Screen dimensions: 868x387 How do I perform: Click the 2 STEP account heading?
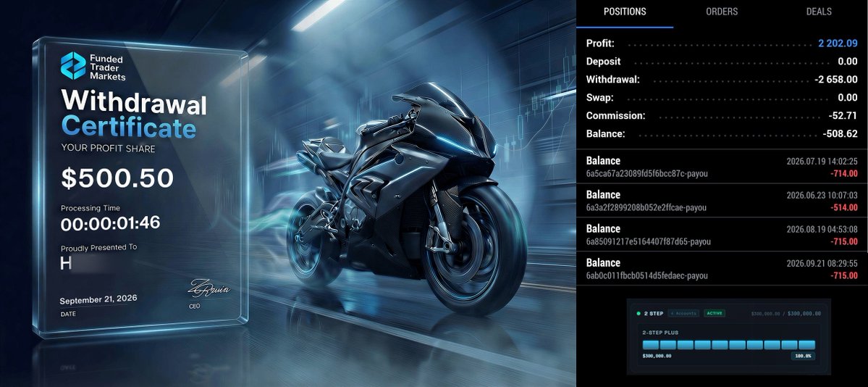(654, 313)
